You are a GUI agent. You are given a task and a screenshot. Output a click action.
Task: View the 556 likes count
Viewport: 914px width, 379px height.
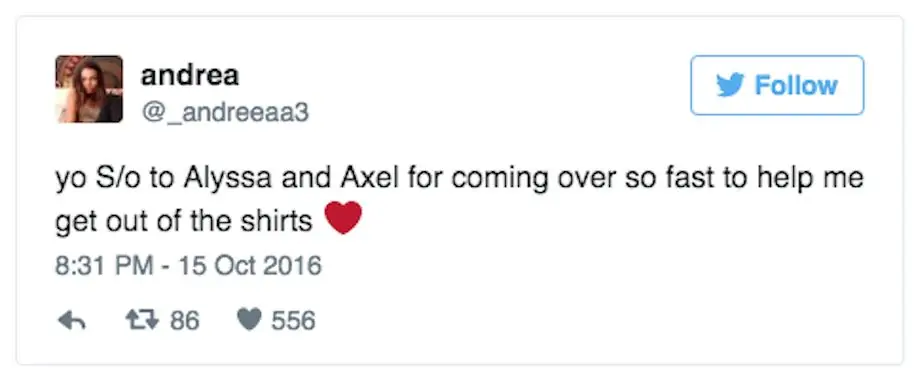coord(293,321)
